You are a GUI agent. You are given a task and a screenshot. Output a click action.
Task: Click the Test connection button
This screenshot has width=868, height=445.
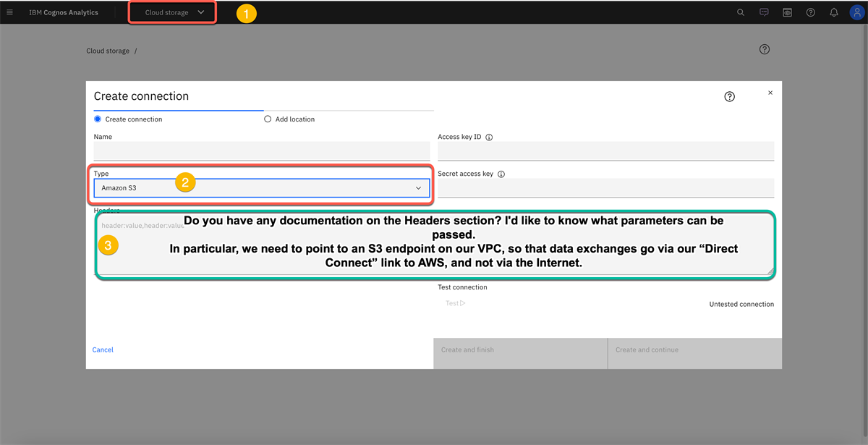coord(456,303)
